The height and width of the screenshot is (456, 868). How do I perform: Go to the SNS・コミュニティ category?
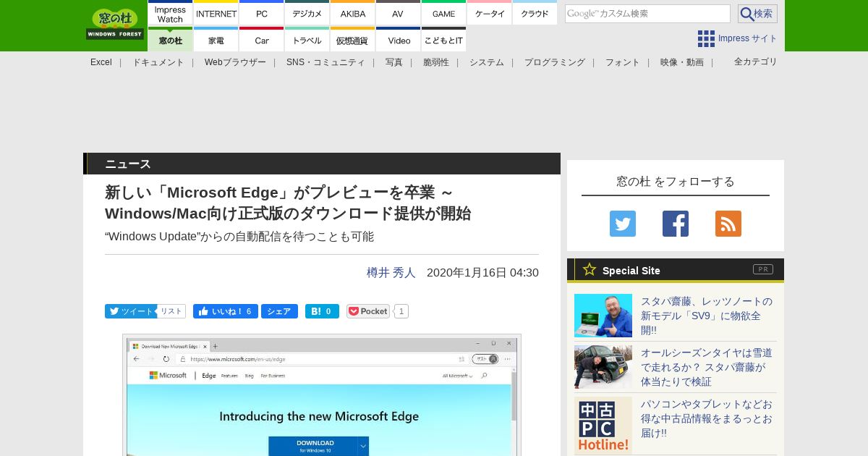click(x=325, y=62)
